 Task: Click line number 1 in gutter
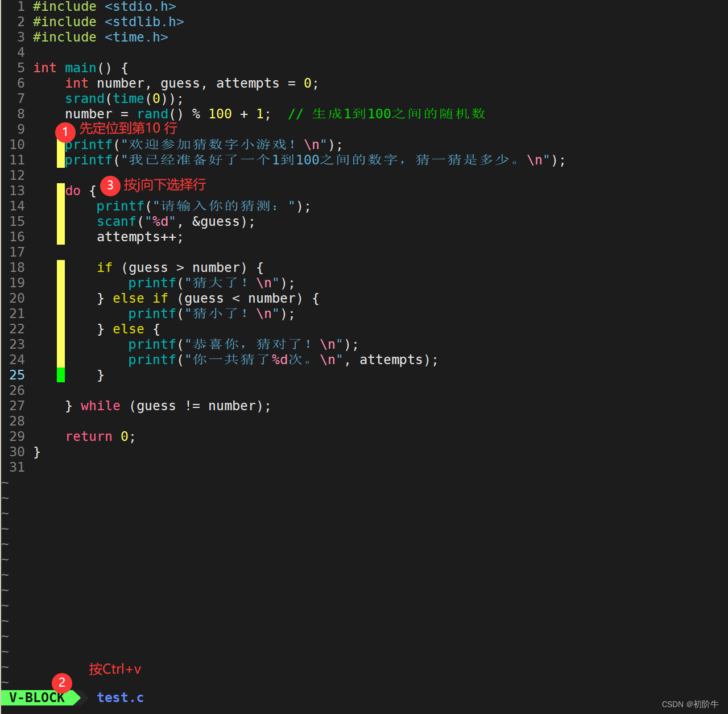click(21, 7)
